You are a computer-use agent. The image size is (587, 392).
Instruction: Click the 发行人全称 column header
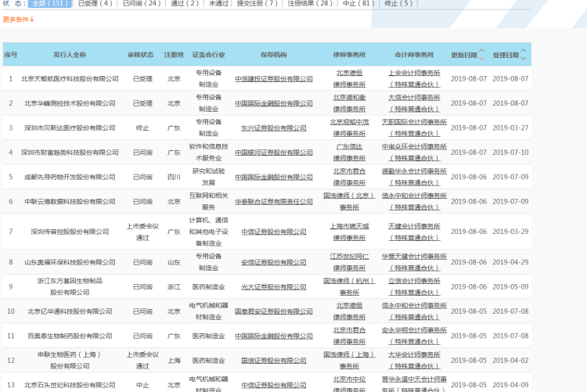coord(70,56)
